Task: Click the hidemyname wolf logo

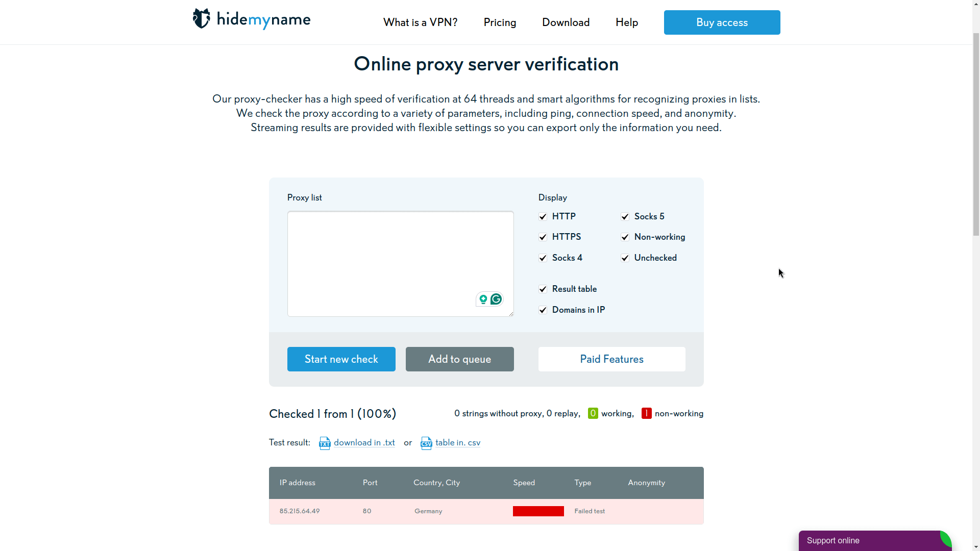Action: point(202,19)
